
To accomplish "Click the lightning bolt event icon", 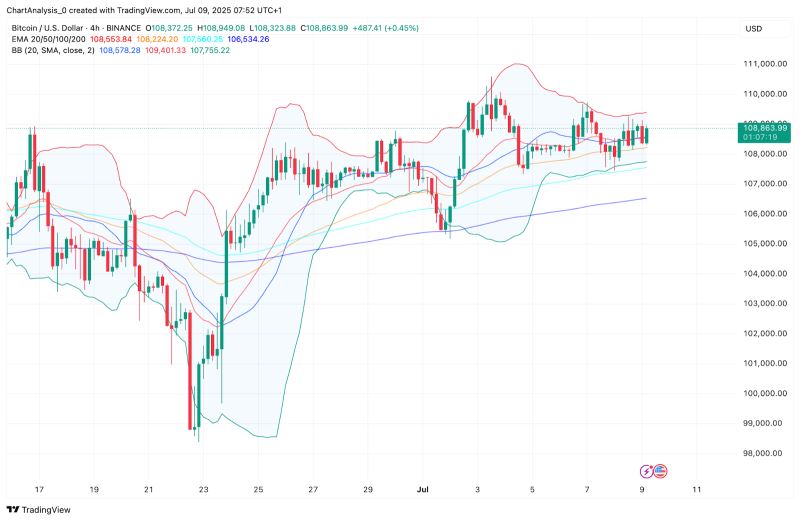I will click(646, 471).
